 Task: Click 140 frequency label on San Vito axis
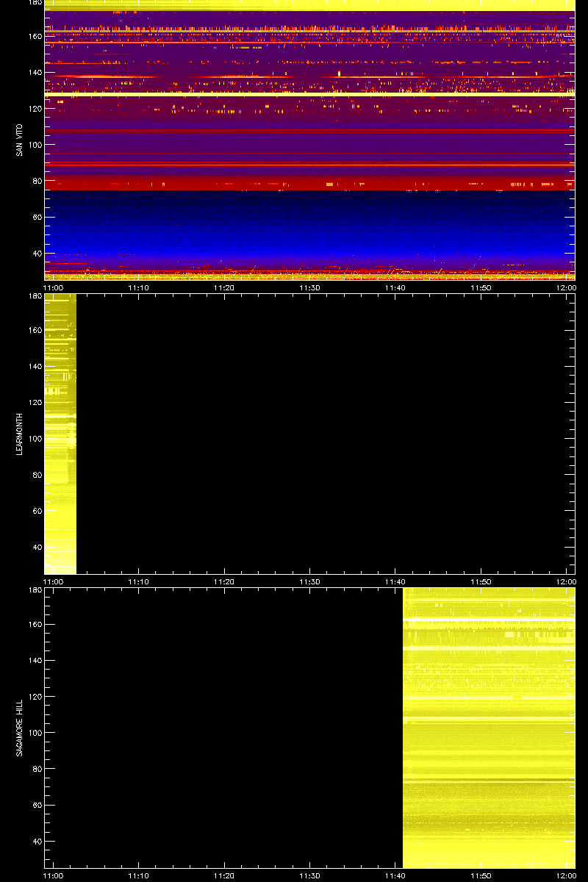(x=35, y=72)
